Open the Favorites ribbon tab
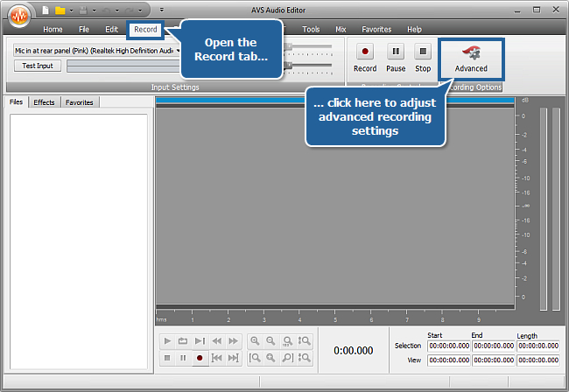Image resolution: width=569 pixels, height=392 pixels. 376,30
